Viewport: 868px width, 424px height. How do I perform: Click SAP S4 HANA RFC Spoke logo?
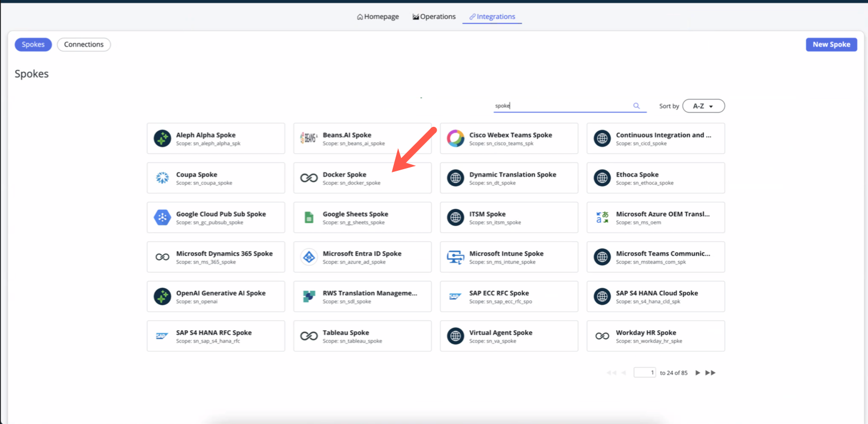coord(162,336)
